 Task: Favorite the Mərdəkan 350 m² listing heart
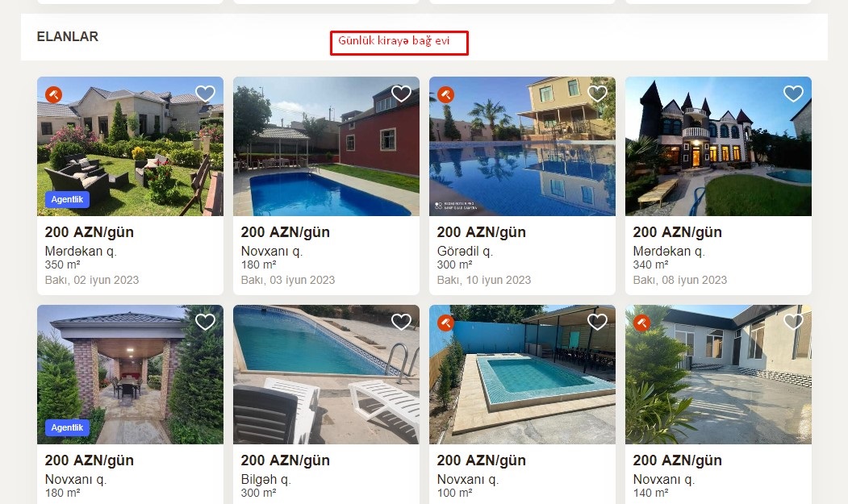(x=205, y=94)
